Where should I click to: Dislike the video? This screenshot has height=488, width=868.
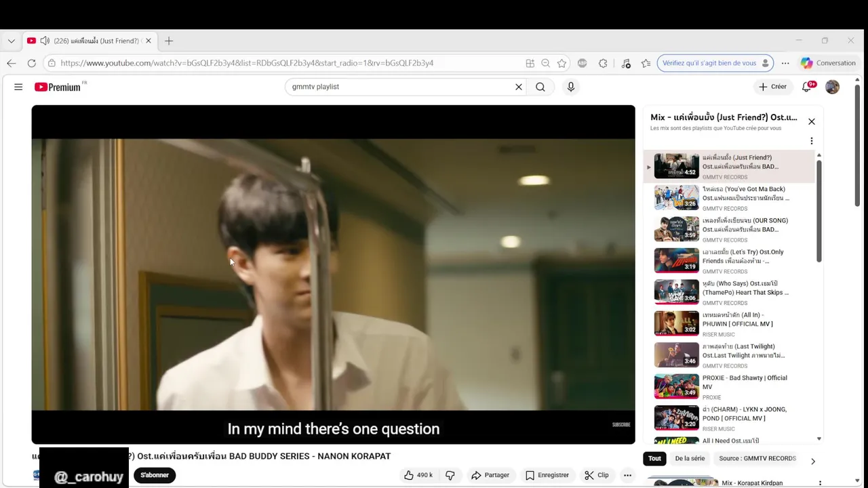tap(450, 475)
